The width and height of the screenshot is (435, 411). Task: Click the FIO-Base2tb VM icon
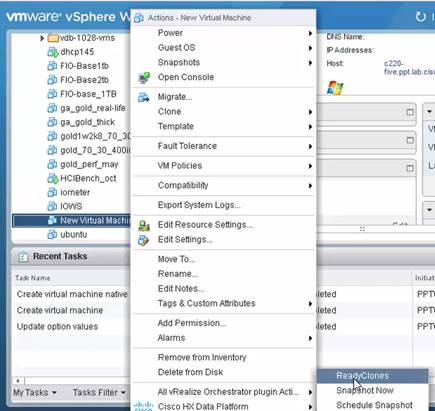(x=52, y=80)
